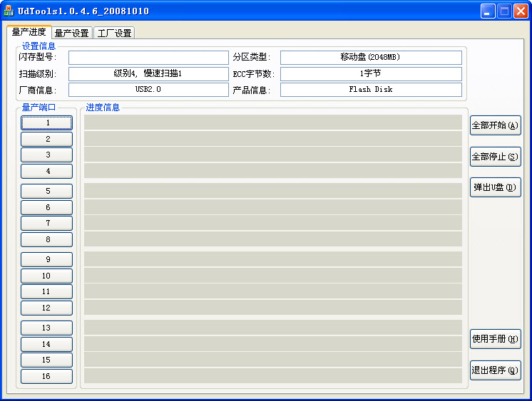Maximize the UdTools window
This screenshot has width=532, height=401.
(x=504, y=11)
